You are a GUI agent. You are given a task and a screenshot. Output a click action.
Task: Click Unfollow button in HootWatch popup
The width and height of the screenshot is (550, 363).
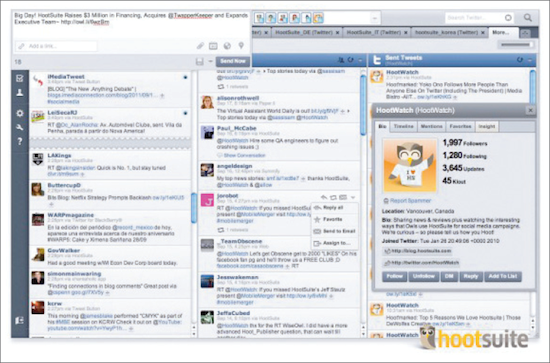coord(424,276)
